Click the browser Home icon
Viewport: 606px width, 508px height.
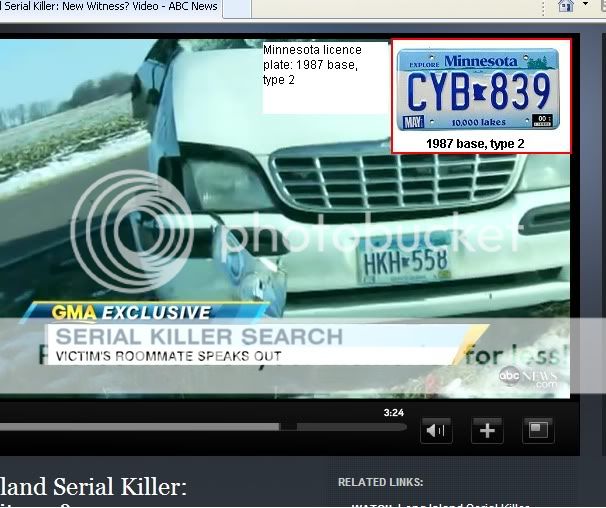point(566,6)
